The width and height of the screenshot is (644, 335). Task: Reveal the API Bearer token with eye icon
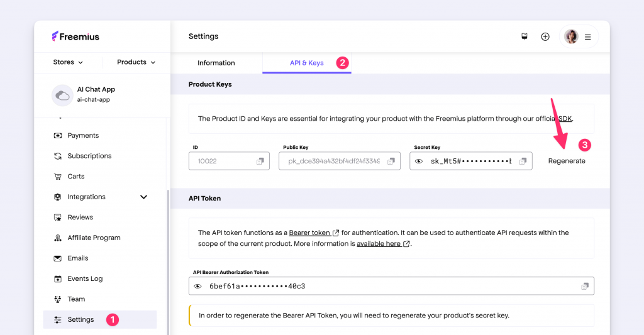click(197, 286)
